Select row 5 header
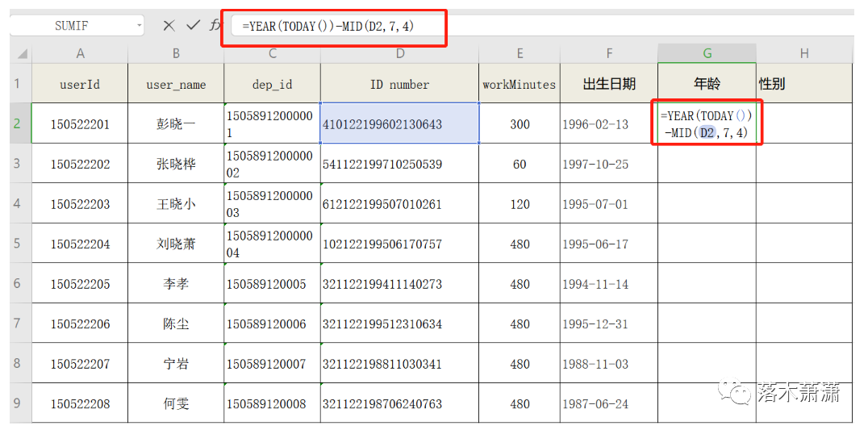Image resolution: width=868 pixels, height=430 pixels. 21,243
